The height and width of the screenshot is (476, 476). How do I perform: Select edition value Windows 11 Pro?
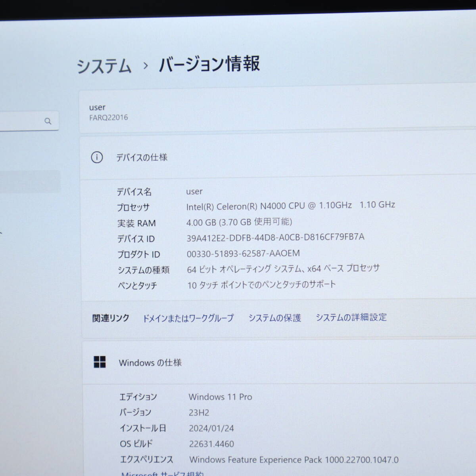220,397
